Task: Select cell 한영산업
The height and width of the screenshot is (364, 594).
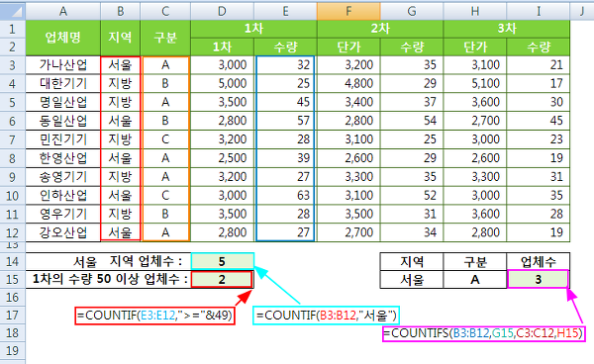Action: pyautogui.click(x=63, y=158)
